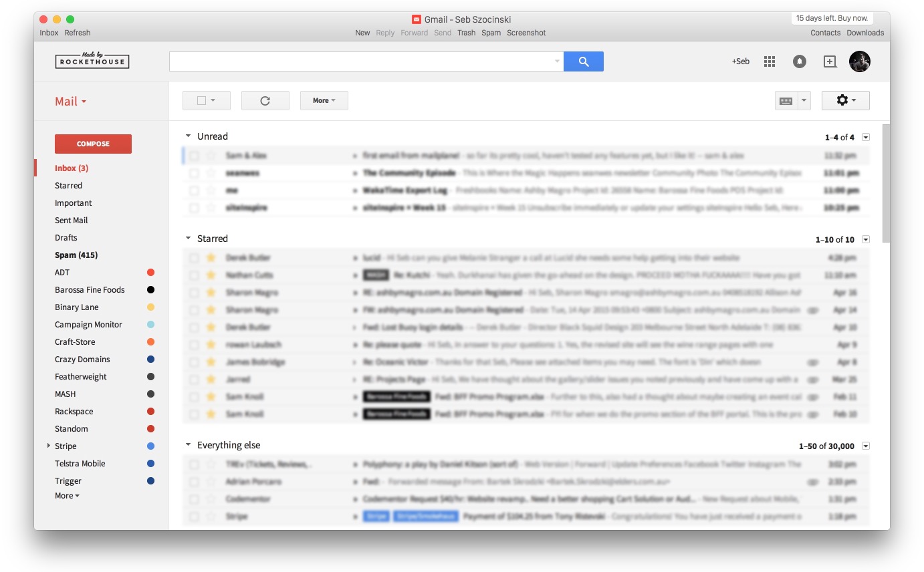
Task: Collapse the Starred section
Action: point(189,239)
